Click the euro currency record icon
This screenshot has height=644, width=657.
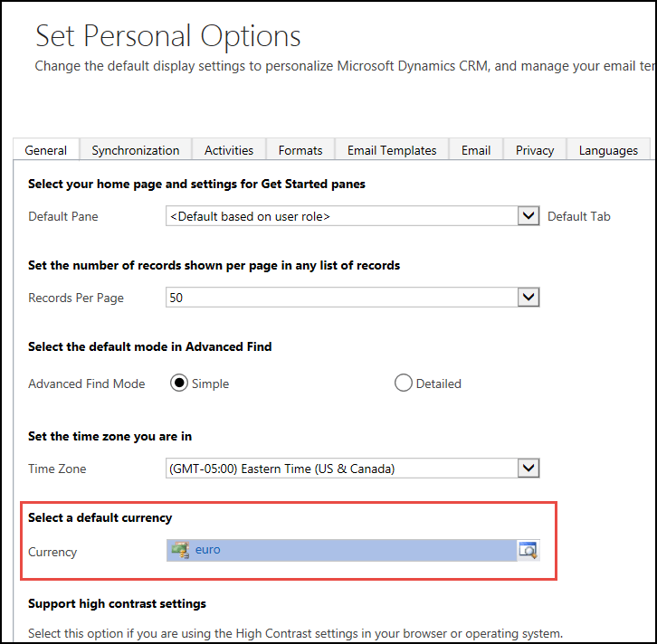coord(179,550)
